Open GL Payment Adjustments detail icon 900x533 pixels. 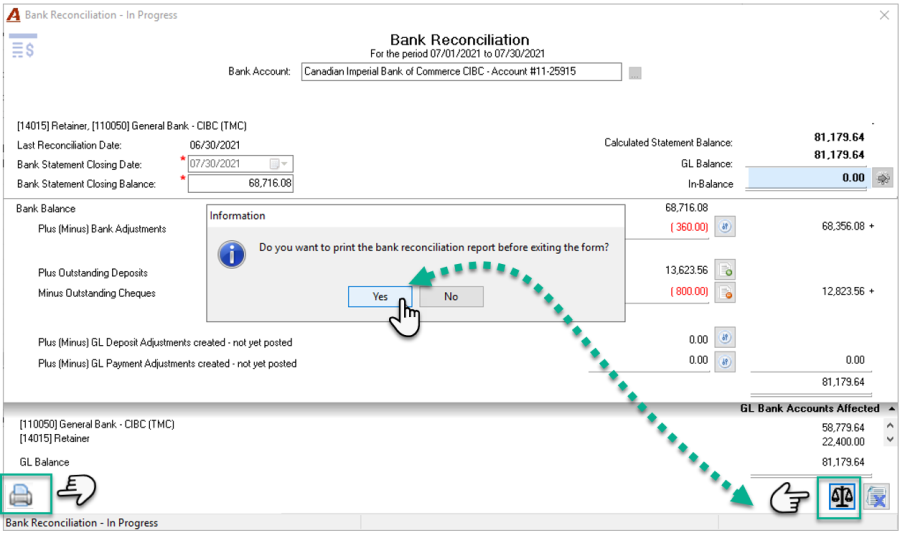click(725, 361)
